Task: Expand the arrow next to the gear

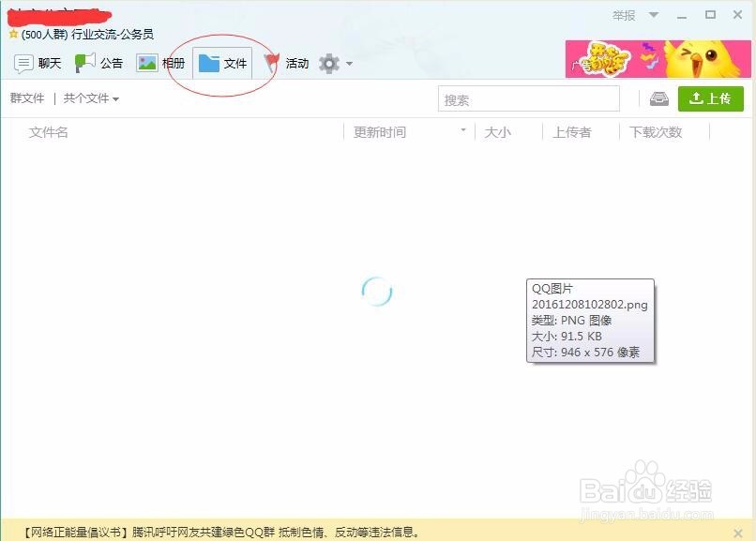Action: 349,65
